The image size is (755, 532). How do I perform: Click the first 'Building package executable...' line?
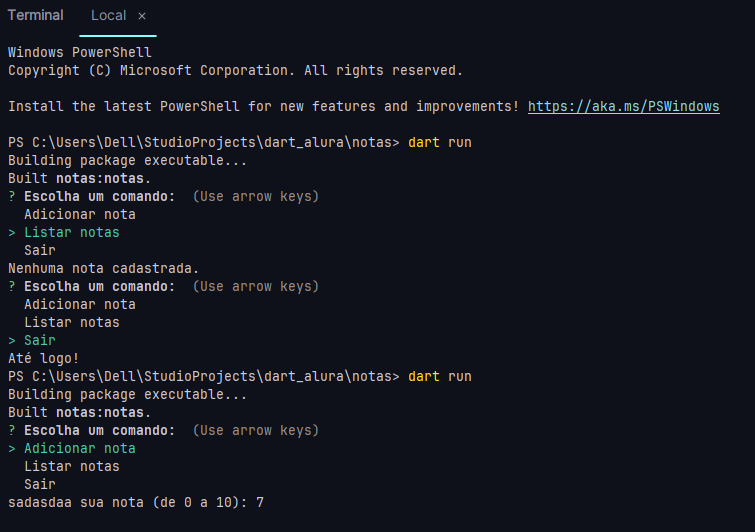(127, 160)
